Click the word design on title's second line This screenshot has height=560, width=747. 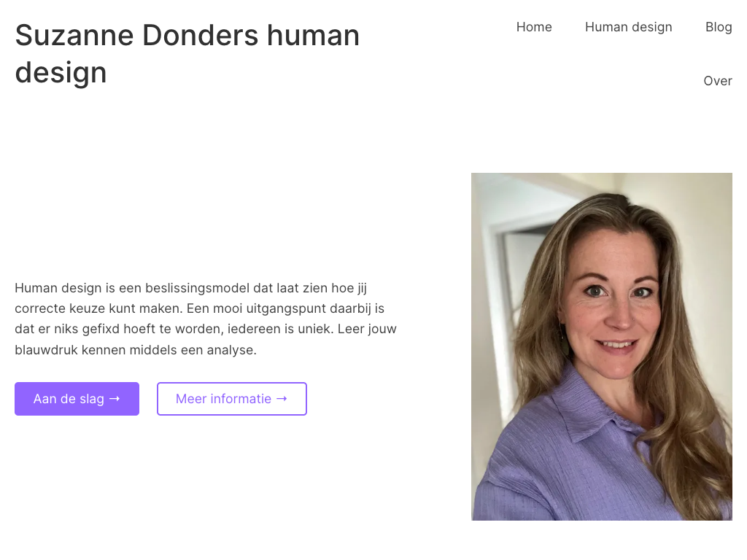click(x=61, y=73)
